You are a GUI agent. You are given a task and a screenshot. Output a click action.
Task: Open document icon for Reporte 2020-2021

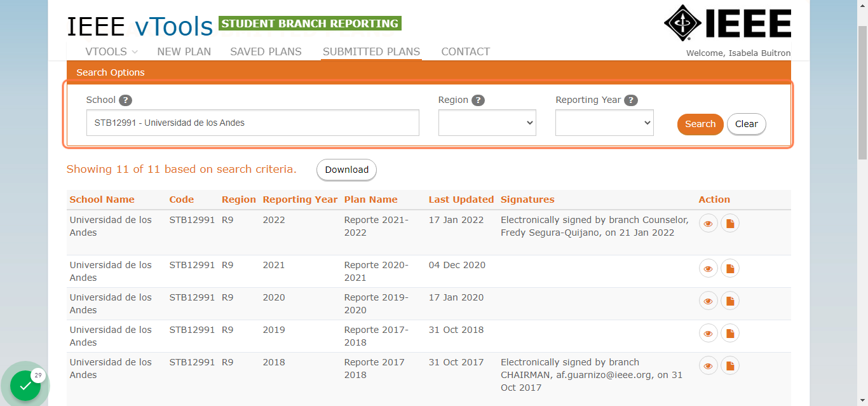pyautogui.click(x=730, y=268)
